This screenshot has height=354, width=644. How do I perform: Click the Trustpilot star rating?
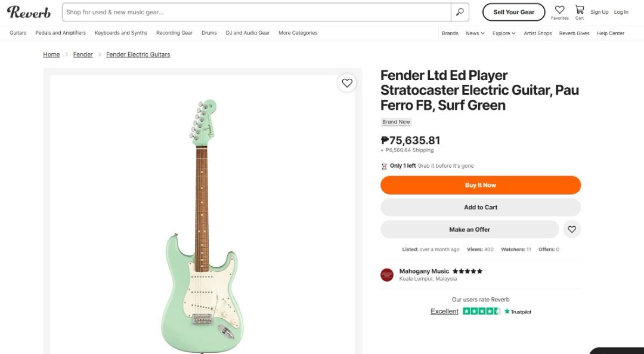tap(481, 311)
